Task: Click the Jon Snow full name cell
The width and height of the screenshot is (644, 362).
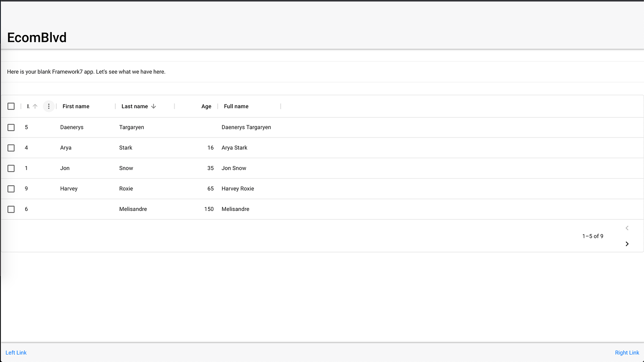Action: click(234, 168)
